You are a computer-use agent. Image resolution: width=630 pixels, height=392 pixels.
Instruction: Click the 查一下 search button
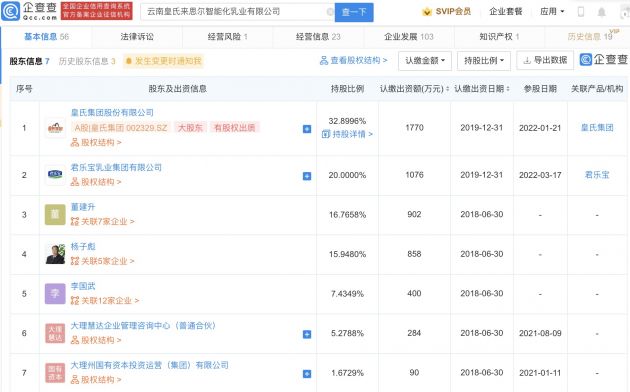(x=354, y=12)
